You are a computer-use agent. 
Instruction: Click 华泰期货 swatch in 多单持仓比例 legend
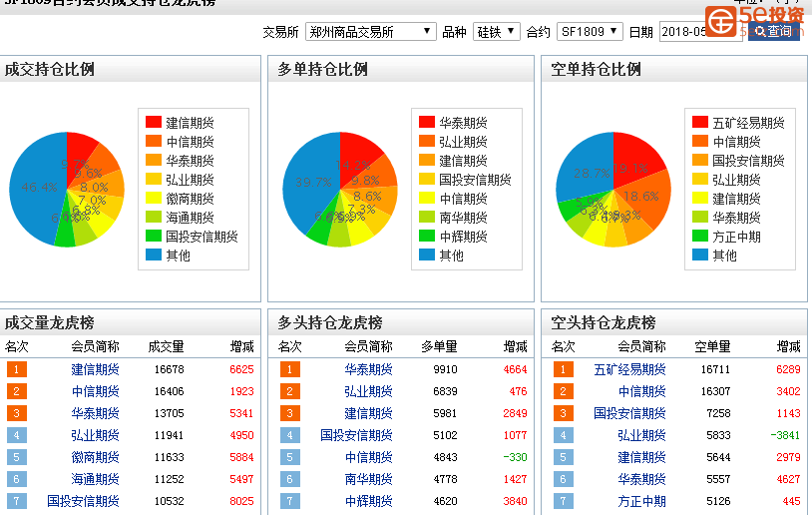[427, 123]
